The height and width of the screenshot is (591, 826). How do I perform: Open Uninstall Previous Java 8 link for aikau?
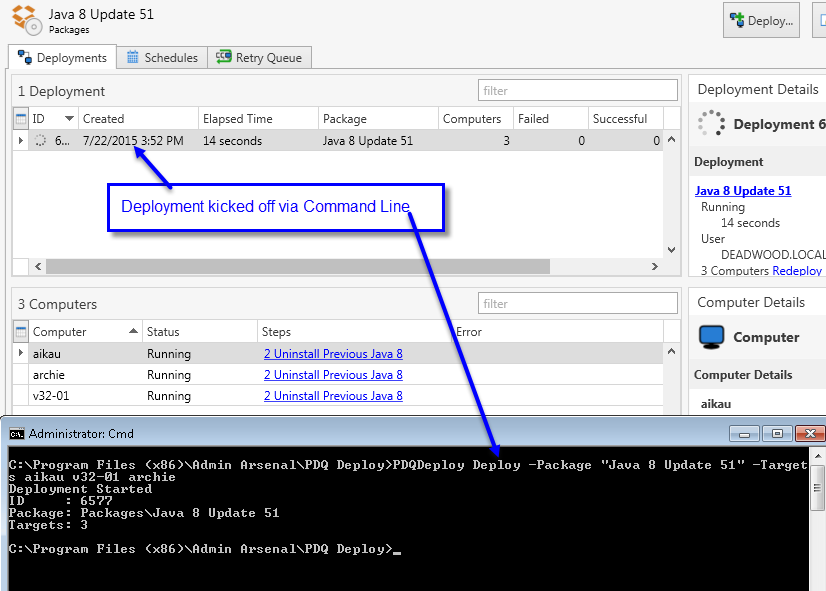[333, 353]
